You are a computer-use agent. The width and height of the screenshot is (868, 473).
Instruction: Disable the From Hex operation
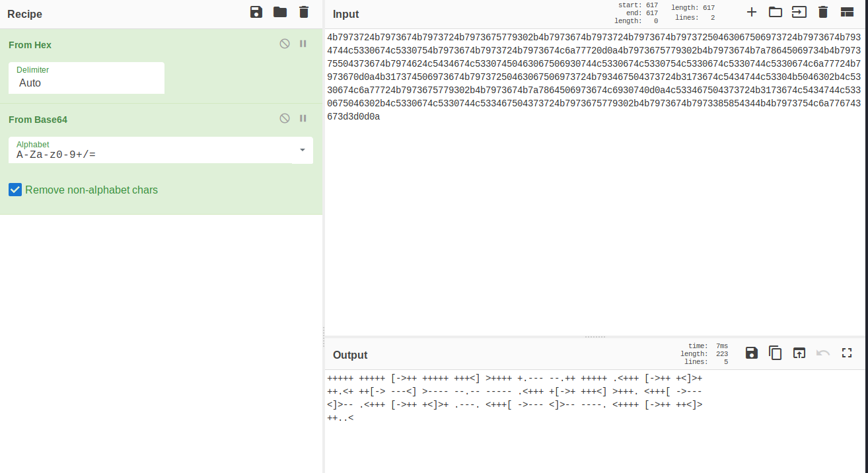(285, 44)
